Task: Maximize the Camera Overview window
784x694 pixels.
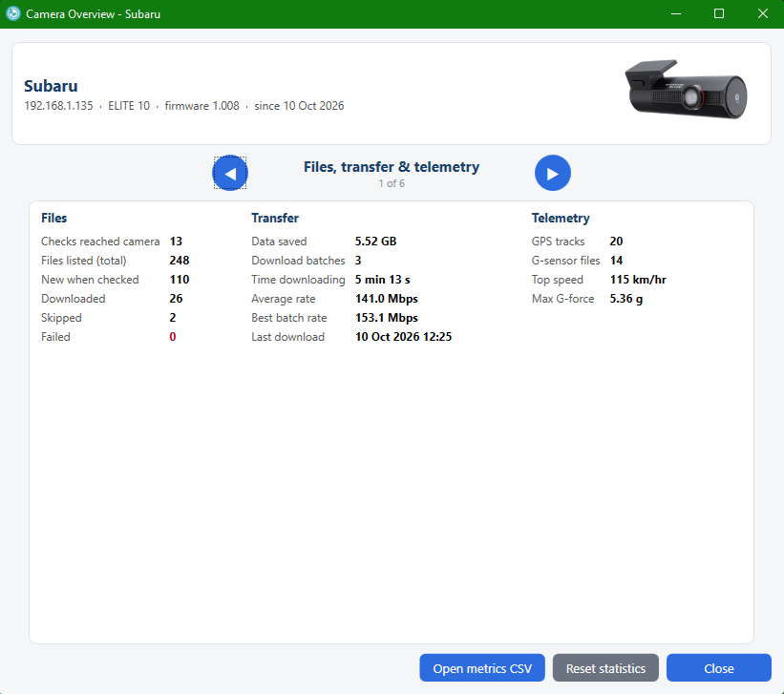Action: [x=719, y=13]
